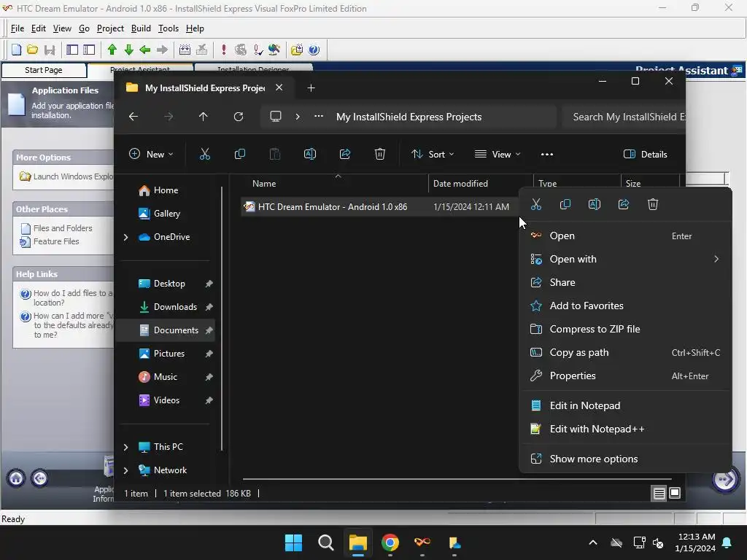Viewport: 747px width, 560px height.
Task: Select Copy as path in context menu
Action: pos(625,353)
